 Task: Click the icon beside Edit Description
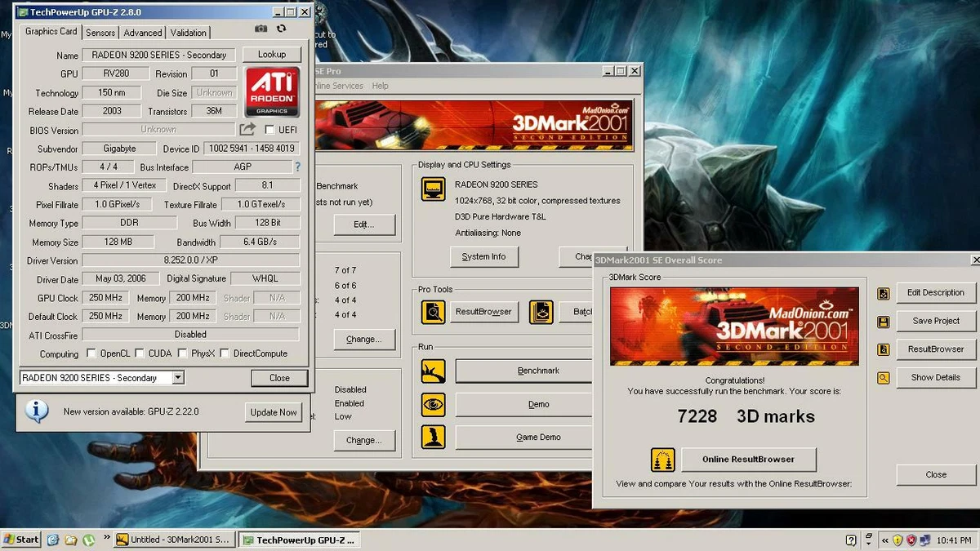point(884,293)
